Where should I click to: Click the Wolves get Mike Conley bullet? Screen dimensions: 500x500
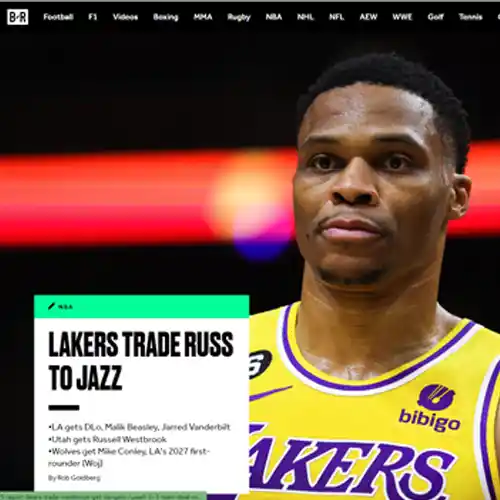click(x=128, y=457)
